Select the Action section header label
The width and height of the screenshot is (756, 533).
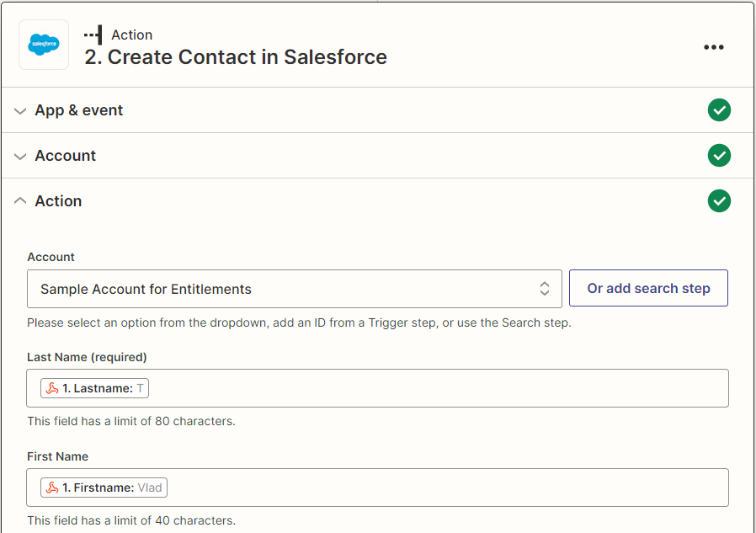[58, 201]
